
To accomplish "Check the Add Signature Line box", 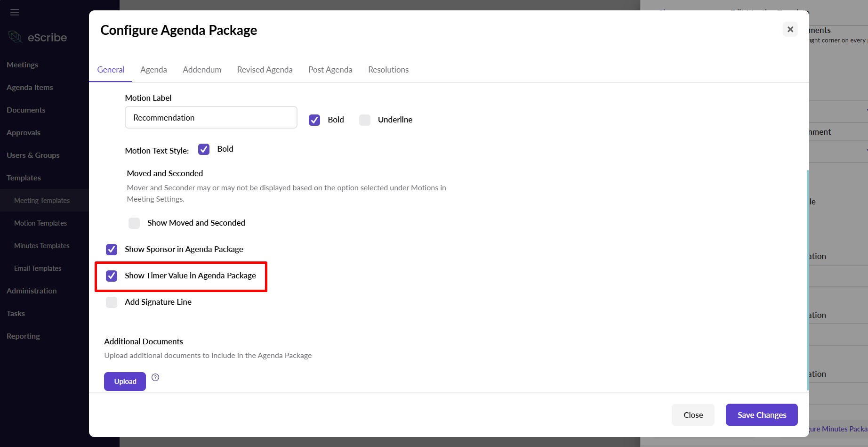I will pyautogui.click(x=112, y=302).
